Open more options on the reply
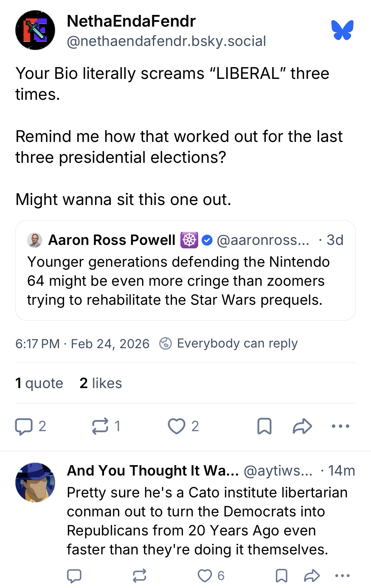The image size is (371, 588). [x=342, y=576]
